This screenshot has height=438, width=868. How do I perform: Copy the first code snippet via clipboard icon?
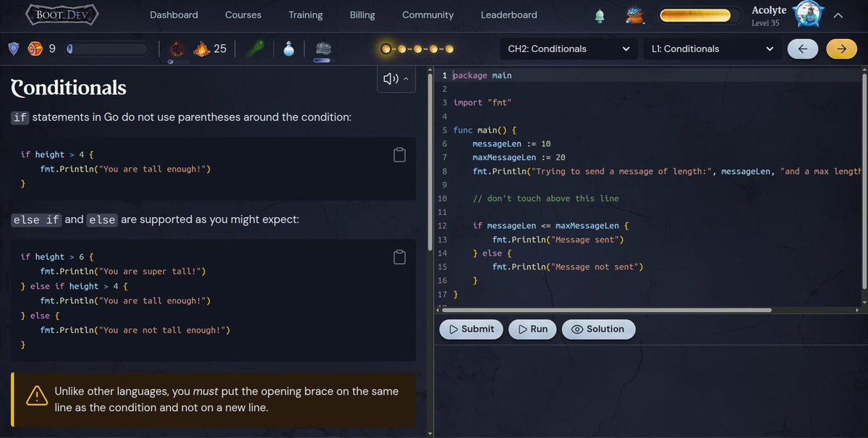point(399,154)
